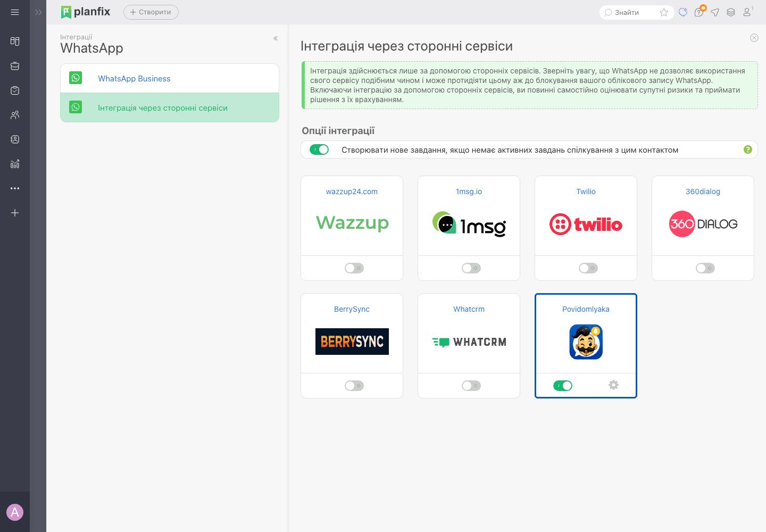The image size is (766, 532).
Task: Enable the wazzup24.com integration toggle
Action: [x=354, y=268]
